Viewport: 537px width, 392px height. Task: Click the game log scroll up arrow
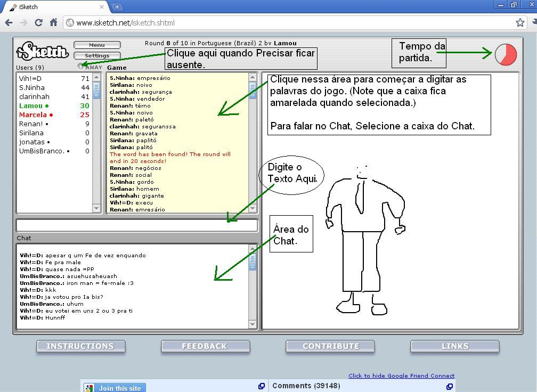click(x=253, y=77)
